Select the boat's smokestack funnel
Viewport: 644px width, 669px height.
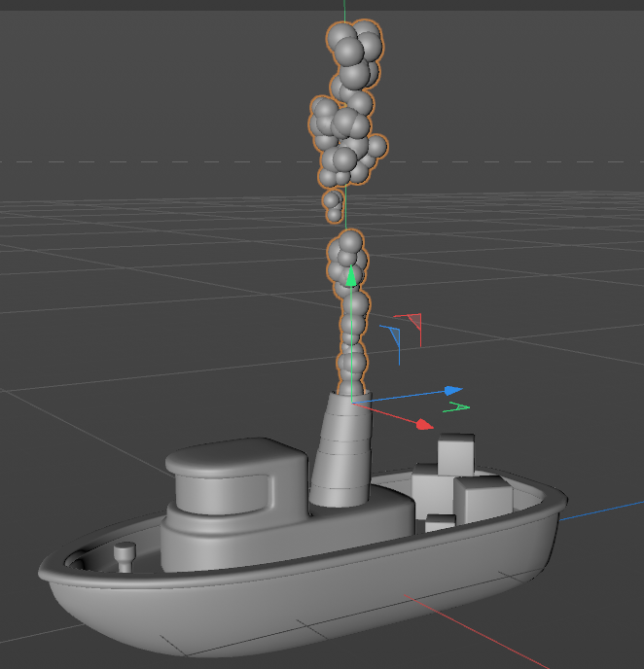[x=341, y=450]
